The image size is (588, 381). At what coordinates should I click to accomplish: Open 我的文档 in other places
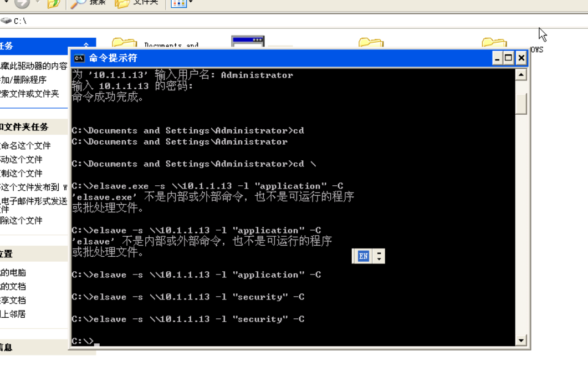pyautogui.click(x=13, y=286)
